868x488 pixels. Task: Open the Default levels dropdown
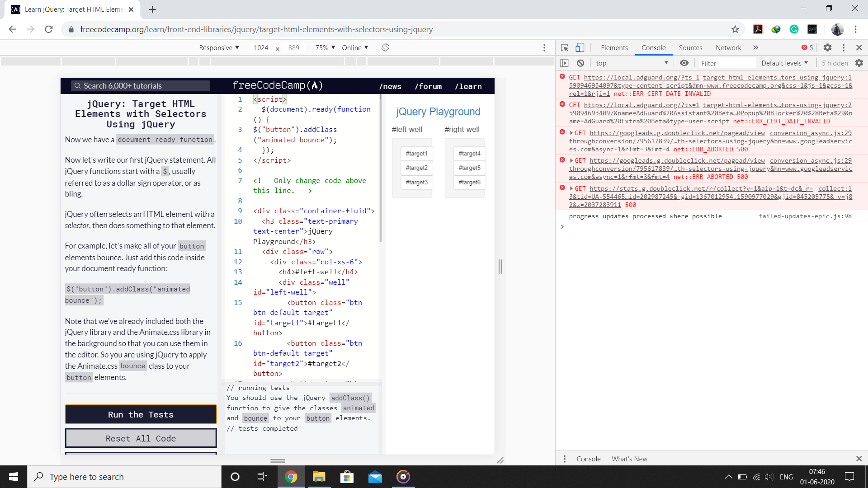coord(784,63)
